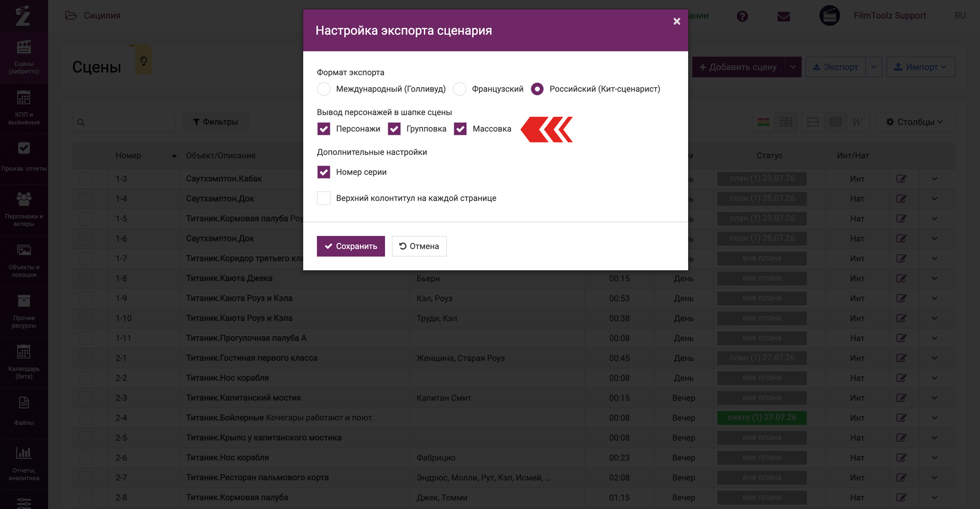980x509 pixels.
Task: Open Отчеты, аналитика sidebar section
Action: click(x=24, y=464)
